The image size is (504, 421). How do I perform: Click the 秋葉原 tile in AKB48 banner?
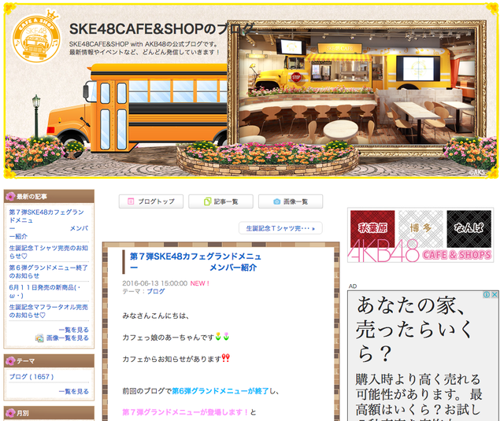372,228
